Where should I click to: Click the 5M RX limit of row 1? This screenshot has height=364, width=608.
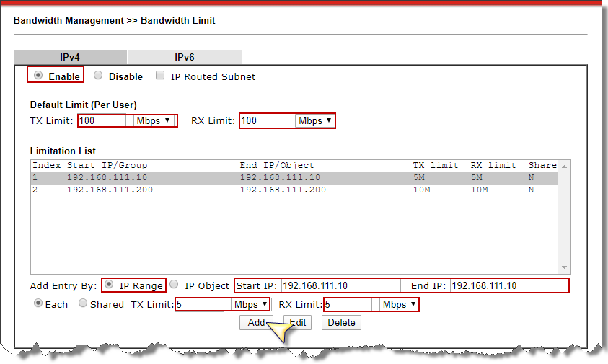click(477, 178)
